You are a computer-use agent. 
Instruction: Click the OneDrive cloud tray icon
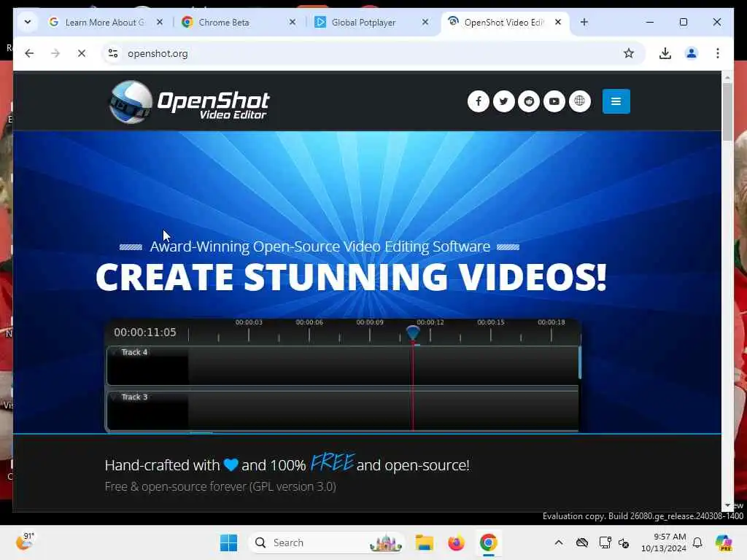pos(581,542)
